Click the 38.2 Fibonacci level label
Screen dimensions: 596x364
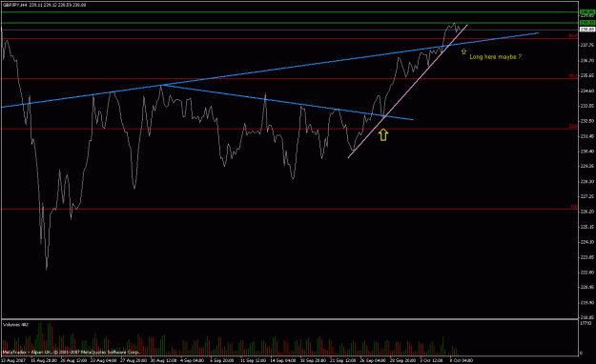(x=573, y=76)
